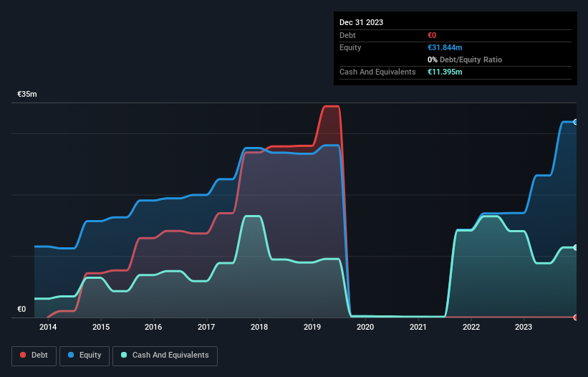Select the red Debt endpoint marker

point(576,318)
